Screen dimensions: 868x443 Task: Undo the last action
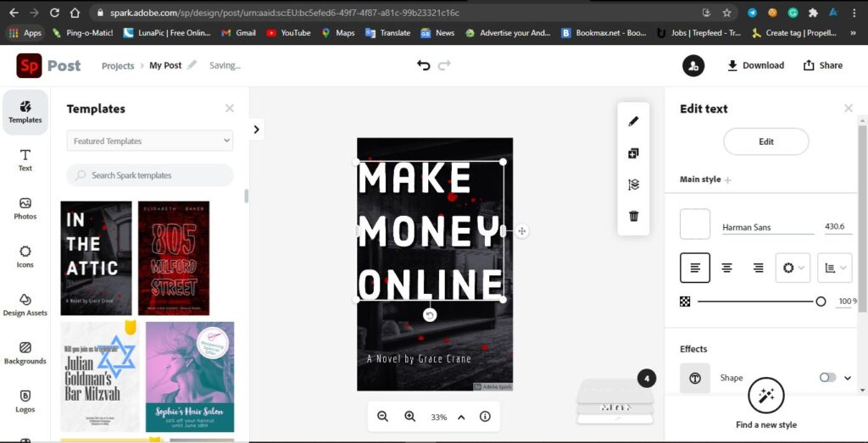pyautogui.click(x=424, y=65)
